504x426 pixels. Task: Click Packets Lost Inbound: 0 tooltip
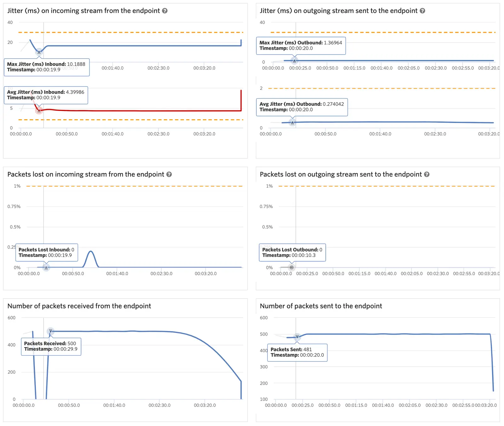[x=47, y=252]
